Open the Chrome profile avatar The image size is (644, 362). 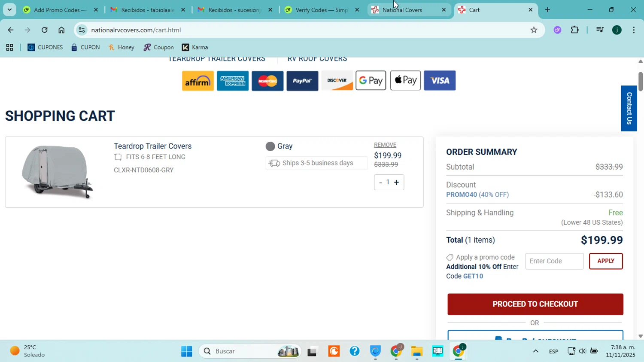[617, 30]
